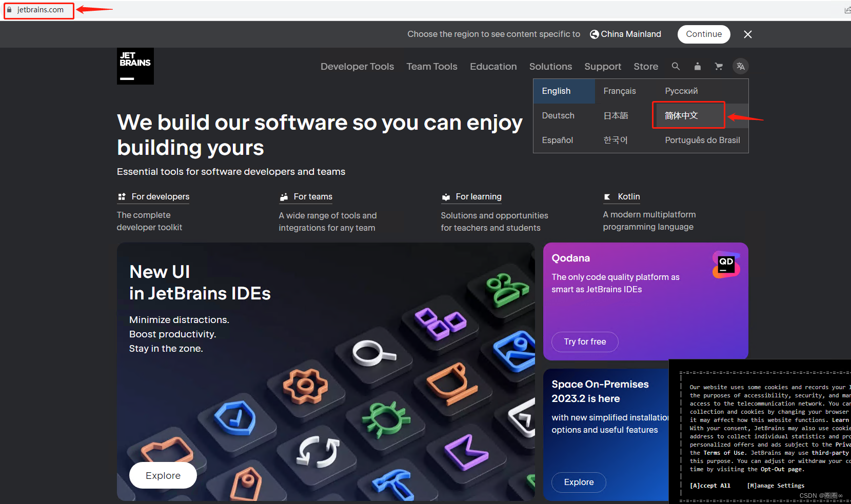Expand the Solutions menu
Viewport: 851px width, 504px height.
point(550,66)
